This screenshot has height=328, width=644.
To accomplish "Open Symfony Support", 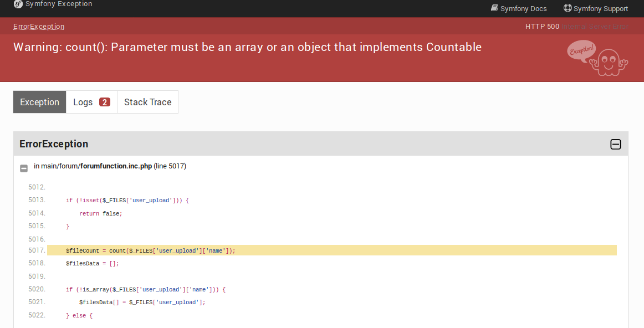I will coord(600,8).
